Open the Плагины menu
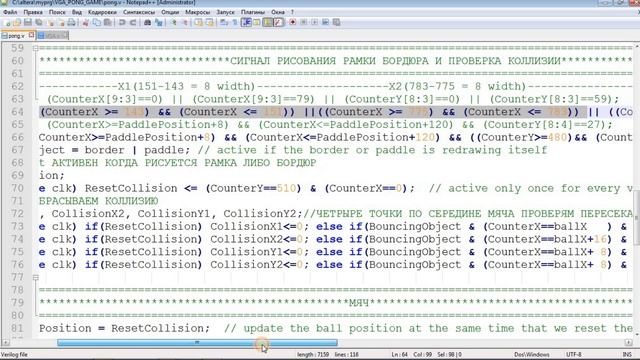This screenshot has width=640, height=360. 253,12
